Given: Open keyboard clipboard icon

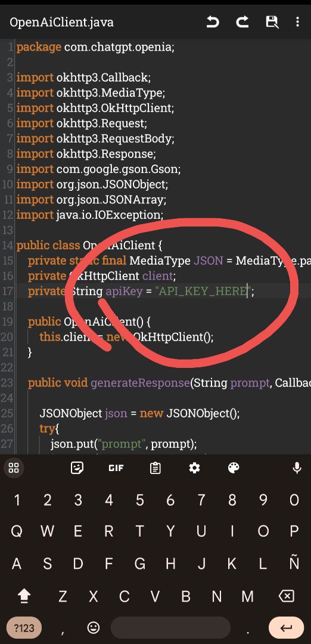Looking at the screenshot, I should pos(155,468).
